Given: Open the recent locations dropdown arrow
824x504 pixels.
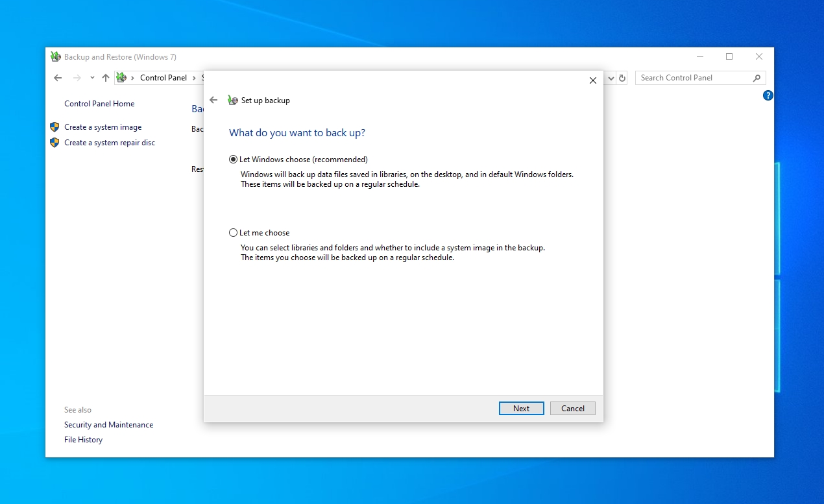Looking at the screenshot, I should 92,78.
